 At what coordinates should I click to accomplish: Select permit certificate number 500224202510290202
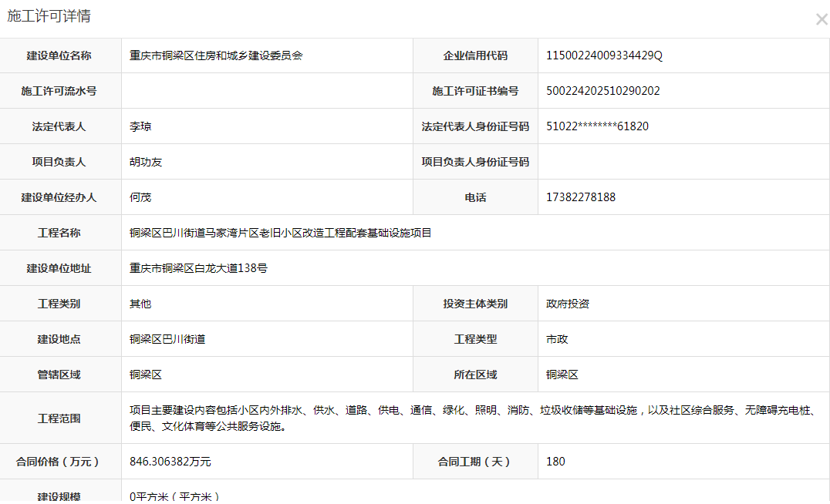coord(602,91)
